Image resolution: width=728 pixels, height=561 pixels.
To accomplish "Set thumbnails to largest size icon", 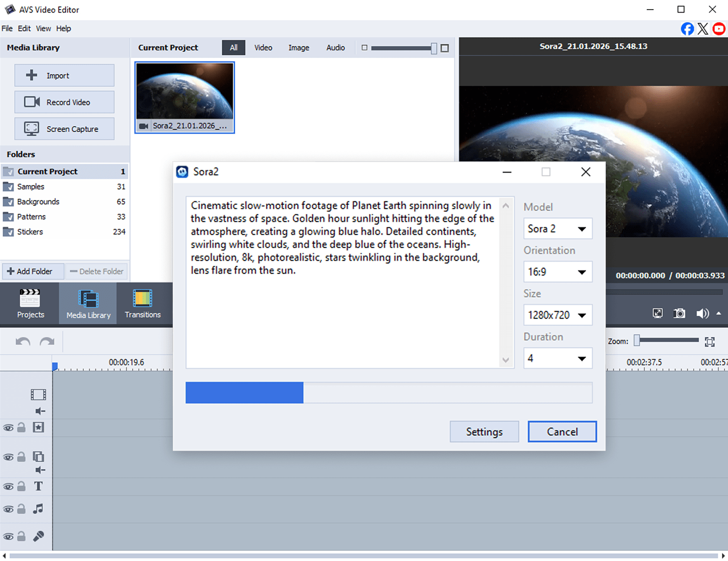I will [x=445, y=48].
